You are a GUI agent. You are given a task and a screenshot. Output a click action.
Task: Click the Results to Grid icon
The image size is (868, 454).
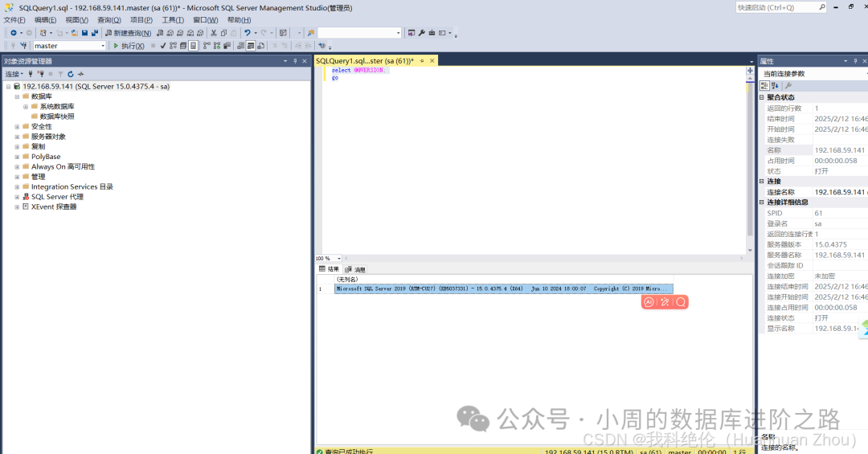point(250,45)
